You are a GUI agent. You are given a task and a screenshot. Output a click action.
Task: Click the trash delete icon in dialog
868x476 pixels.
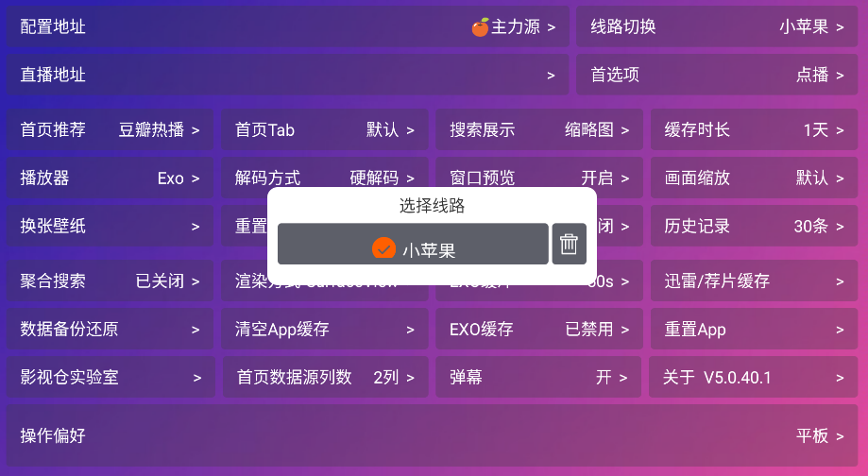pos(569,244)
